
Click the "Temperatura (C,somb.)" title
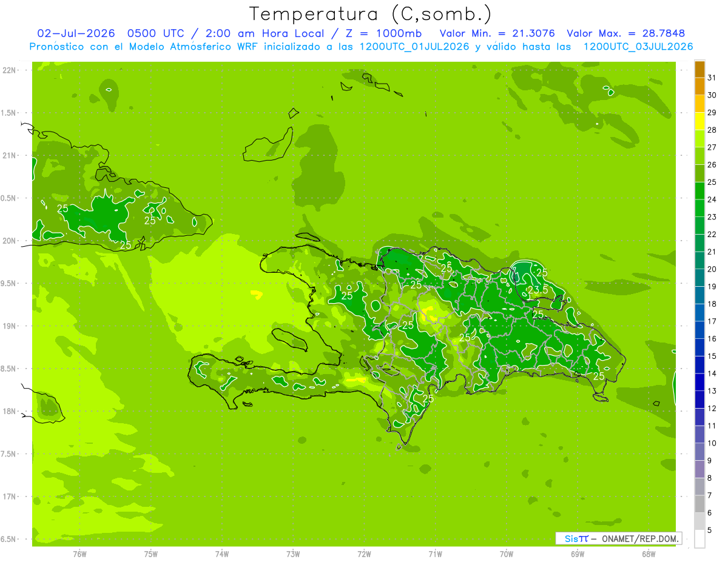[370, 14]
